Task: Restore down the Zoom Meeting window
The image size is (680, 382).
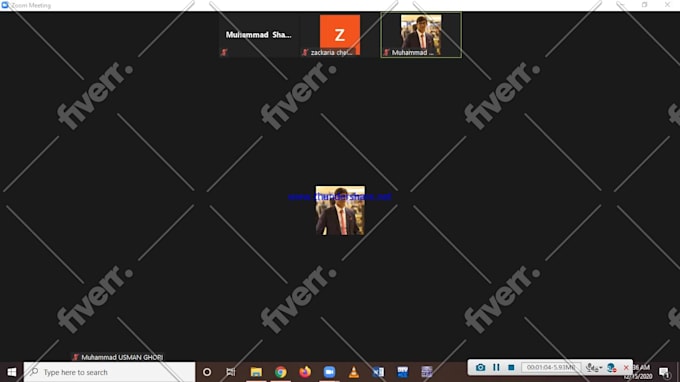Action: pyautogui.click(x=644, y=5)
